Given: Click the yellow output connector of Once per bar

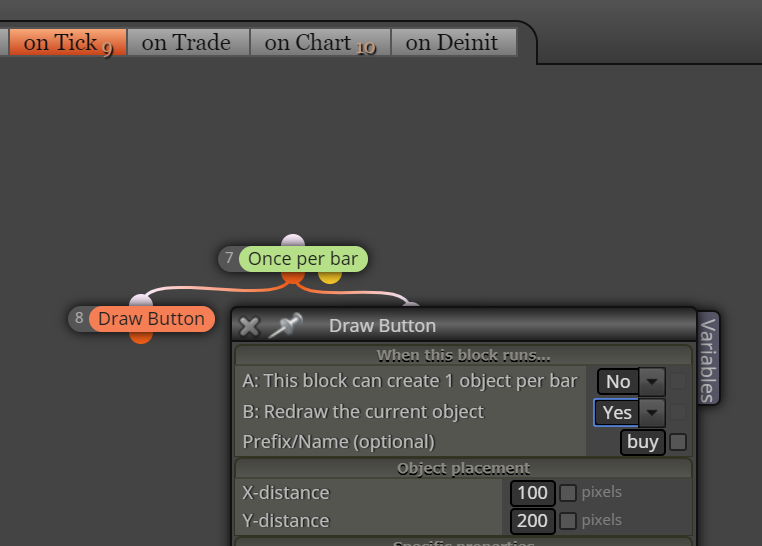Looking at the screenshot, I should (x=330, y=277).
